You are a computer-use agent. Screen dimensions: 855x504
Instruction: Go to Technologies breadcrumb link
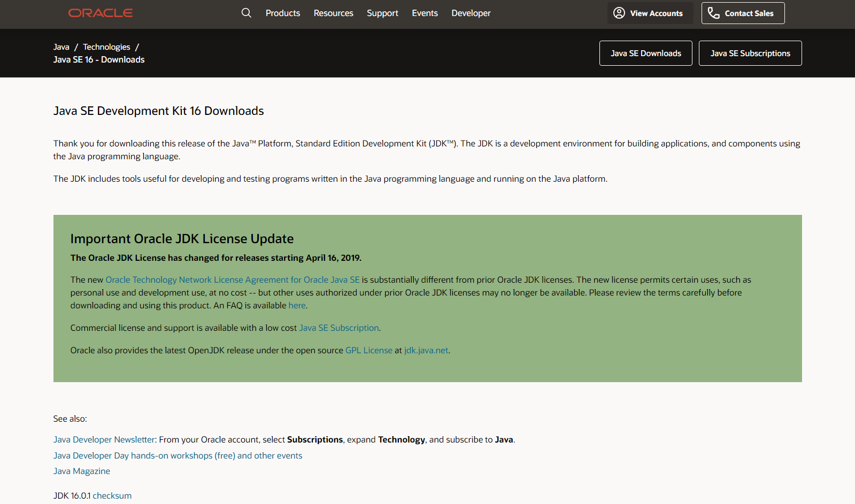click(x=106, y=47)
